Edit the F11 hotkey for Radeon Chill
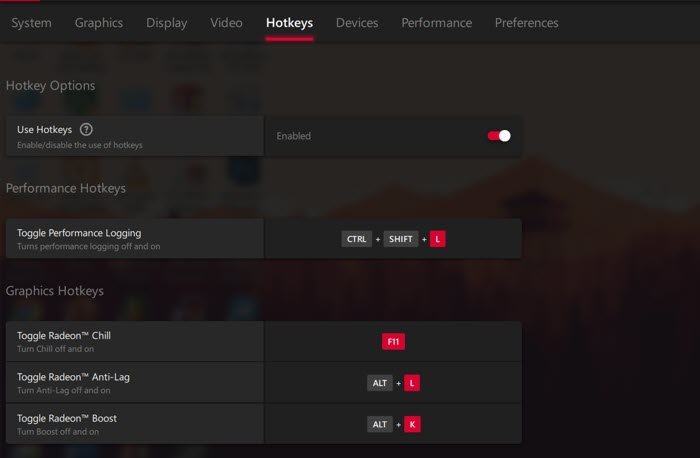 coord(393,342)
